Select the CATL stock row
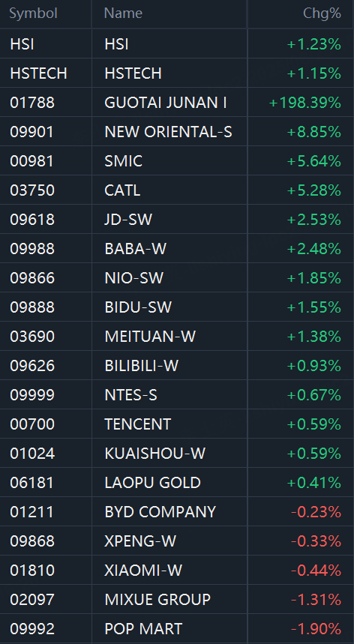This screenshot has height=644, width=354. (x=177, y=190)
